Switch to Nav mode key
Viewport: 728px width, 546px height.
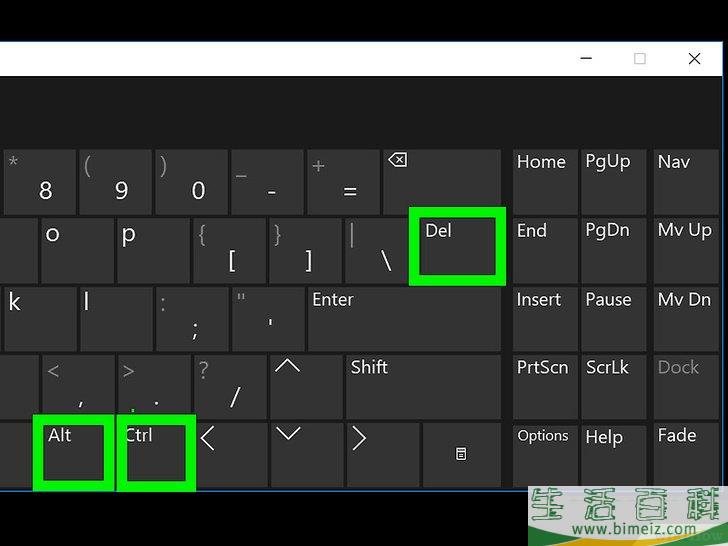click(686, 182)
